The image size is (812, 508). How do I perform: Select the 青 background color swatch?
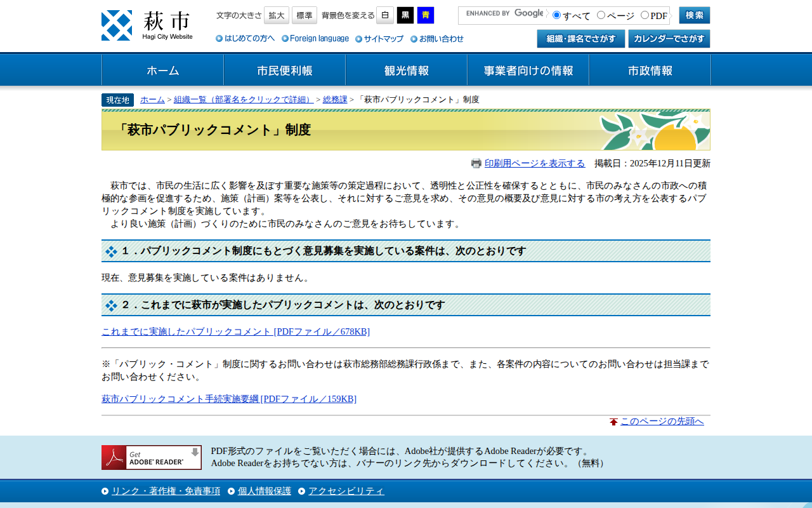tap(425, 15)
